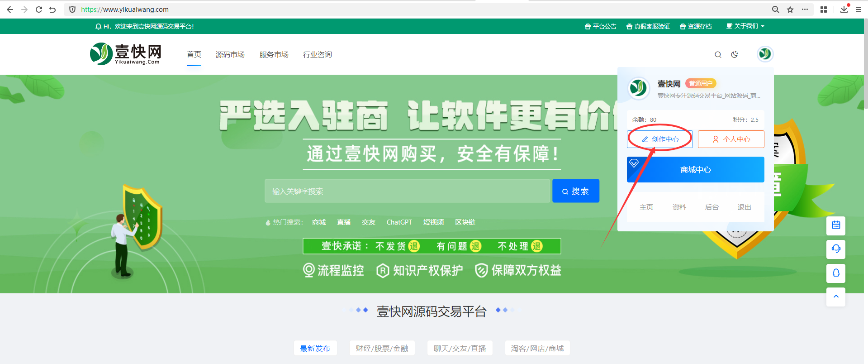Open the 源码市场 navigation item
The height and width of the screenshot is (364, 868).
[x=230, y=54]
